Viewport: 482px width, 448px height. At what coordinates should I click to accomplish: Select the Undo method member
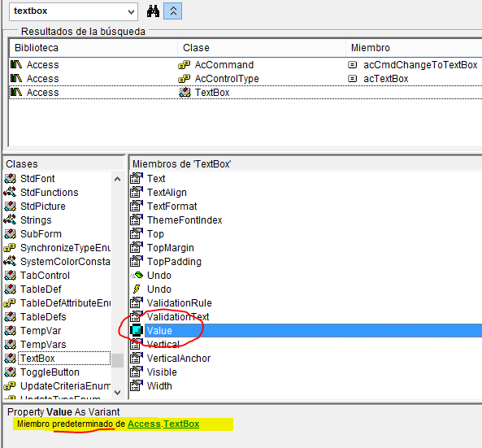point(159,276)
